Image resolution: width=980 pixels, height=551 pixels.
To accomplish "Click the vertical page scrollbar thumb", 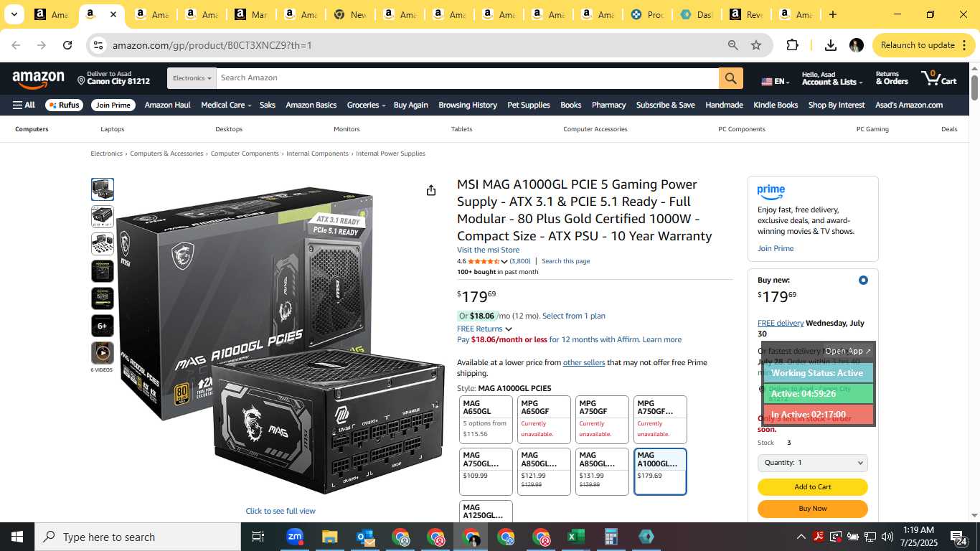I will click(x=974, y=87).
